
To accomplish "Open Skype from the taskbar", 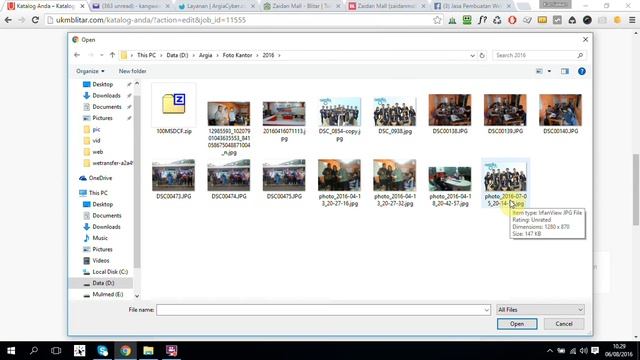I will tap(102, 351).
